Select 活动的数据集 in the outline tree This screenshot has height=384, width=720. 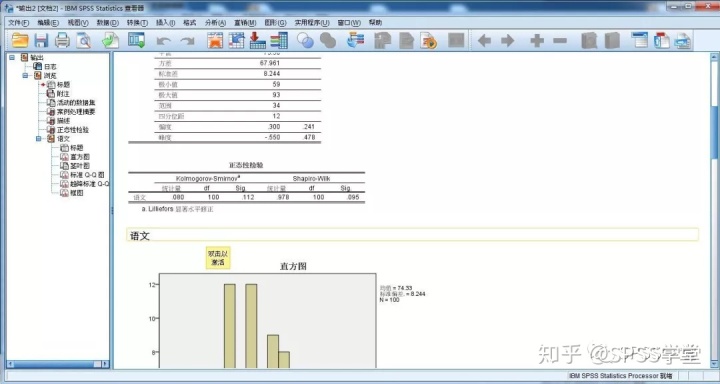click(x=76, y=102)
